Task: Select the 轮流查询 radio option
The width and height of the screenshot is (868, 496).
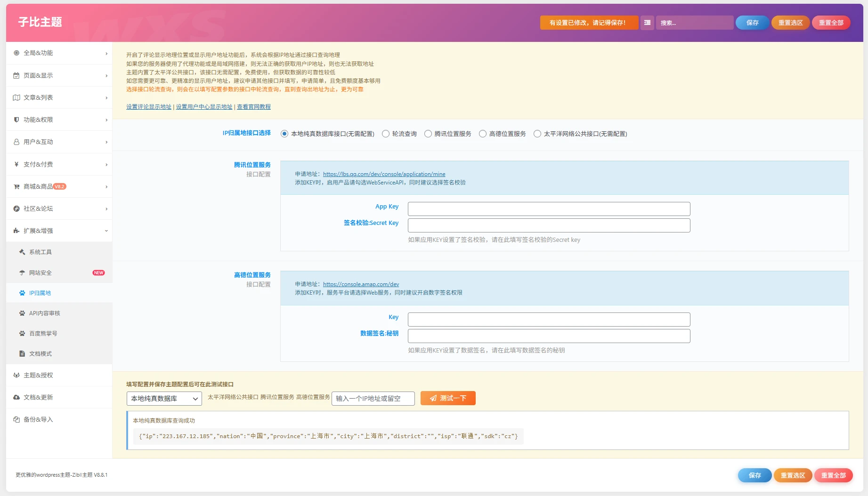Action: (386, 134)
